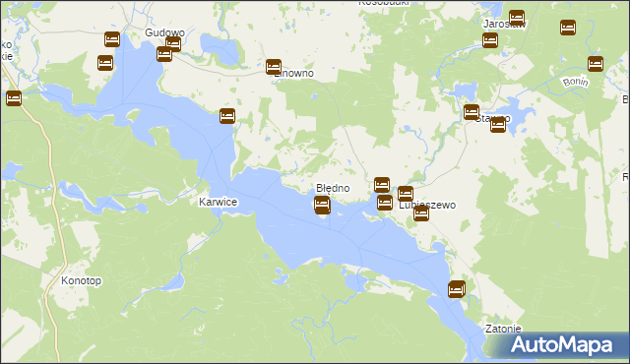This screenshot has width=630, height=364.
Task: Select the lodging marker at Błędno lakeshore
Action: coord(322,205)
